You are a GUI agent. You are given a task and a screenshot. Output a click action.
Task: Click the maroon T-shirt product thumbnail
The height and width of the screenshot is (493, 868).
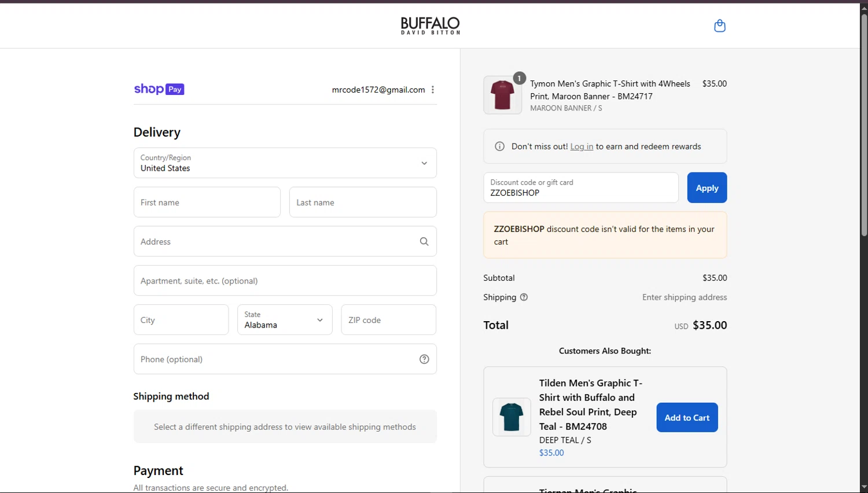coord(502,95)
